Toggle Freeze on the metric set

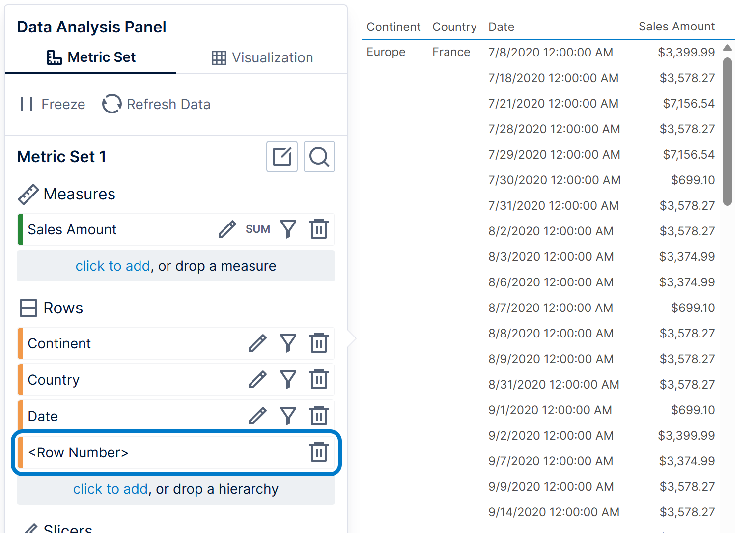[53, 104]
